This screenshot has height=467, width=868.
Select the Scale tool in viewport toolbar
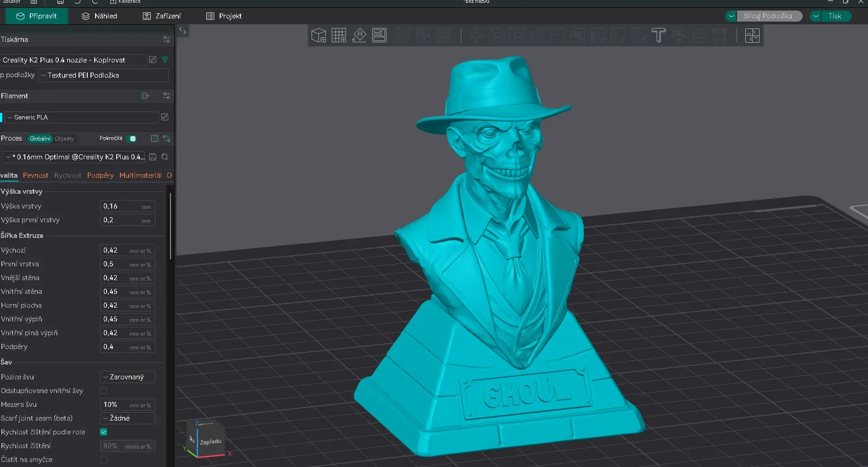click(517, 35)
